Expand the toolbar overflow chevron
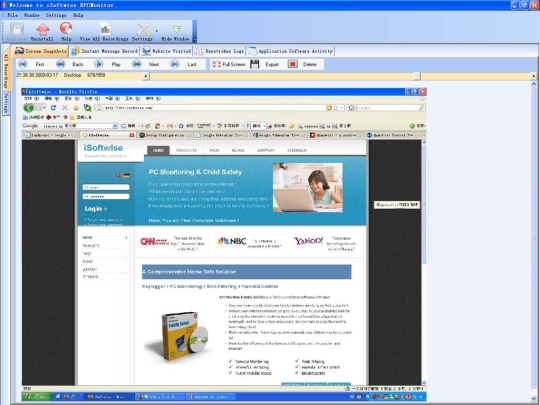The height and width of the screenshot is (405, 540). tap(195, 40)
